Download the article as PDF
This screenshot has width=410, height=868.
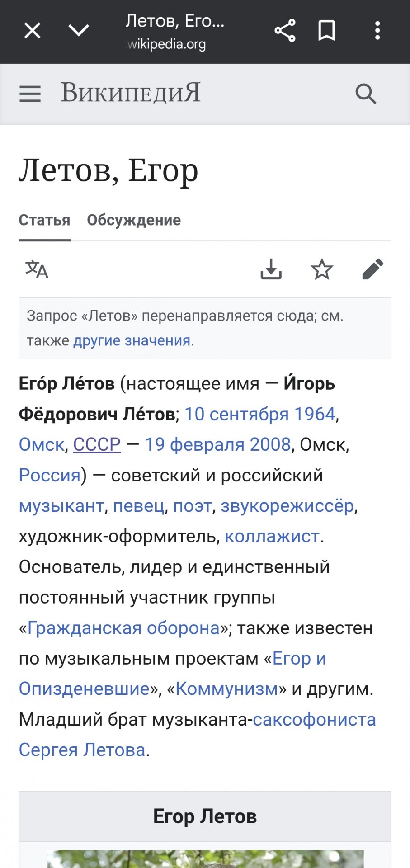click(271, 269)
